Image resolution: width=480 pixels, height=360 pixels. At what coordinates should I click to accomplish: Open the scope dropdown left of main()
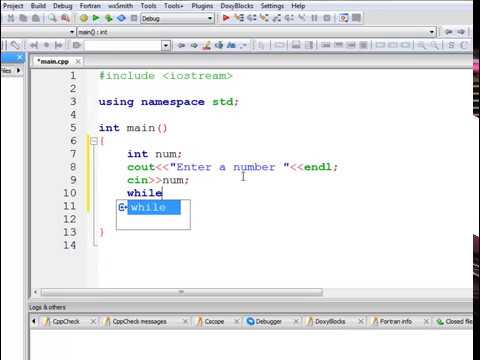tap(72, 32)
